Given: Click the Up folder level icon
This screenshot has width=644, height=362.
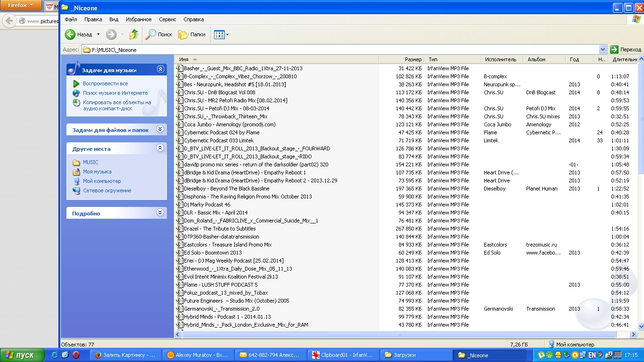Looking at the screenshot, I should (134, 34).
